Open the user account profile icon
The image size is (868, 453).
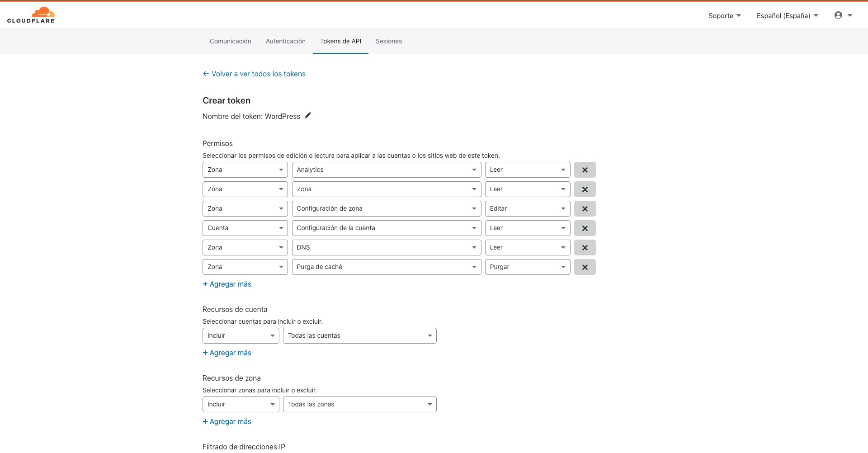pos(838,15)
